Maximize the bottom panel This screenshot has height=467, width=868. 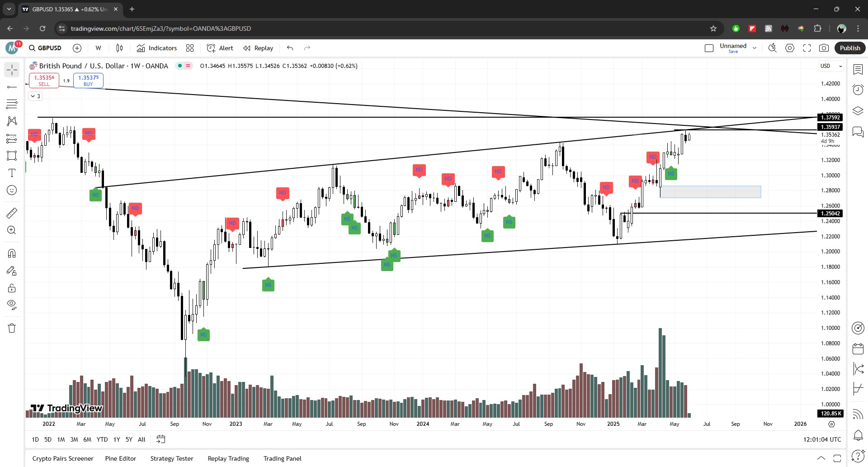pyautogui.click(x=837, y=458)
